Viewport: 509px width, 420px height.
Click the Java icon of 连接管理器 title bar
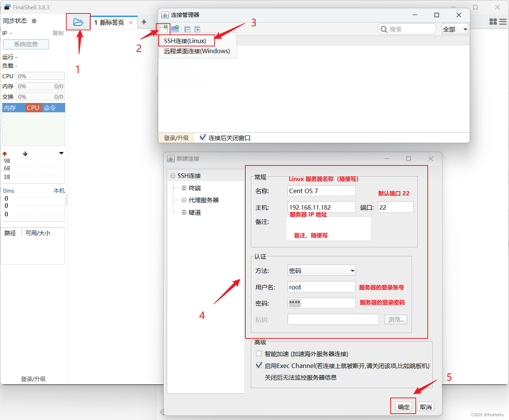(165, 15)
